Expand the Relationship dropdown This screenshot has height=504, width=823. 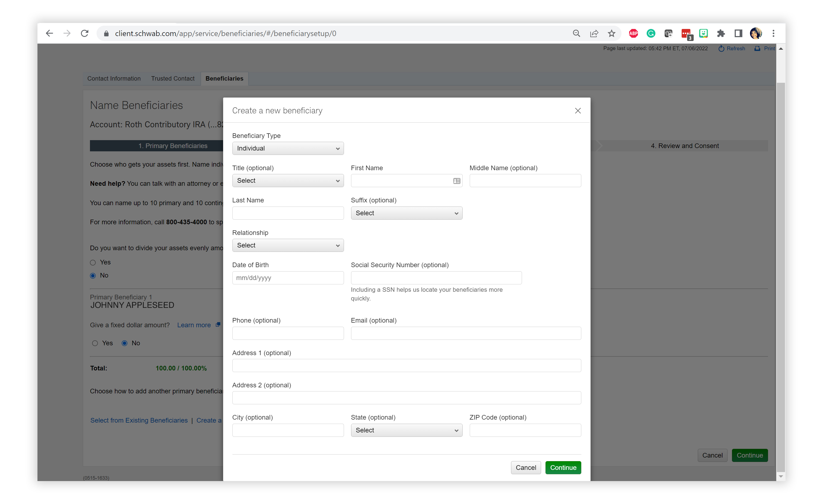point(288,245)
